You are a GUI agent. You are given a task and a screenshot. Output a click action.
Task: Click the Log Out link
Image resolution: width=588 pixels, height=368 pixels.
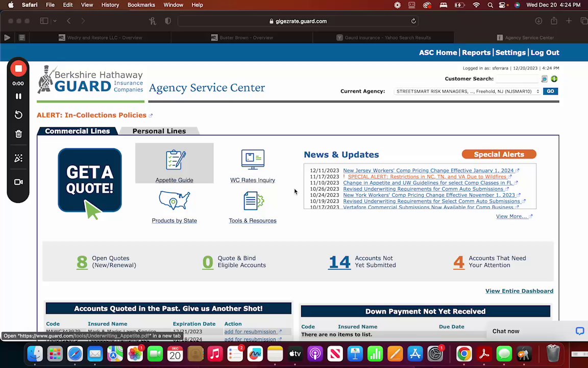click(545, 53)
